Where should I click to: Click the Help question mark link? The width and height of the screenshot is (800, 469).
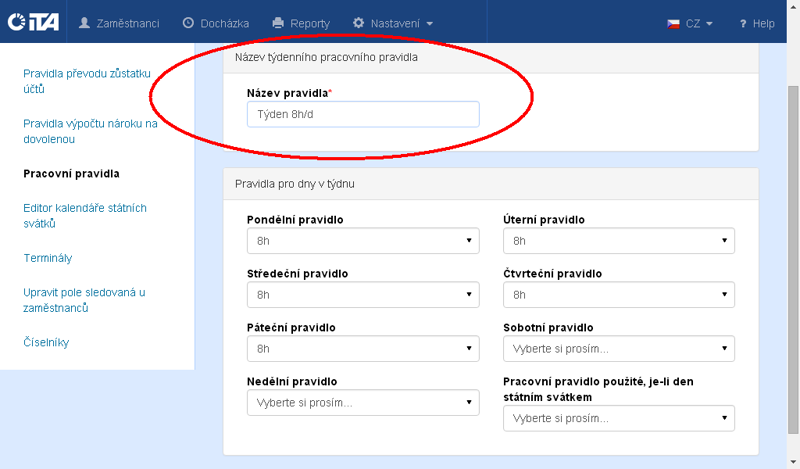click(757, 23)
